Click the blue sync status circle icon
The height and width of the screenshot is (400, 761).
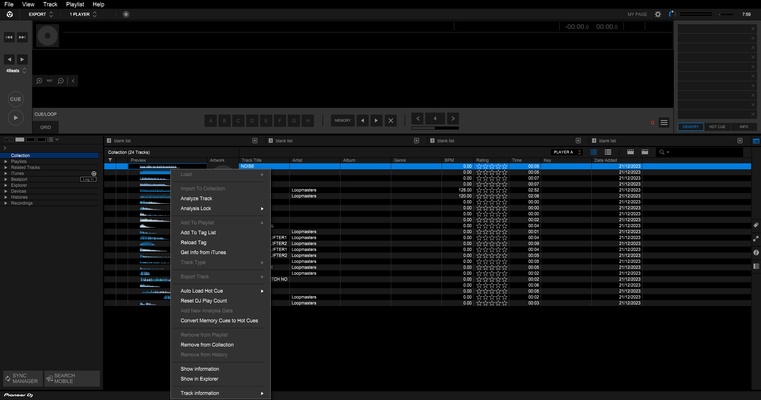[672, 14]
